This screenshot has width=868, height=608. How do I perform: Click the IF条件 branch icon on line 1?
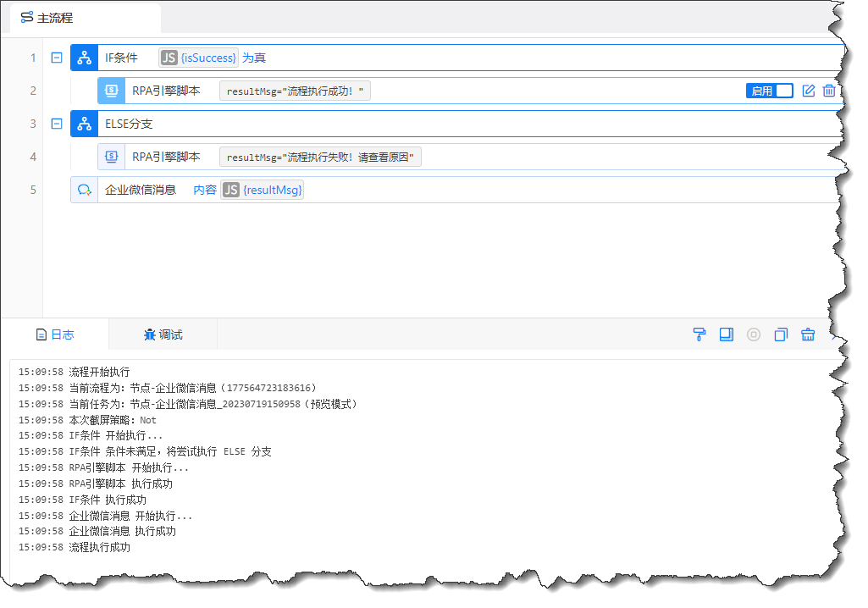click(84, 58)
